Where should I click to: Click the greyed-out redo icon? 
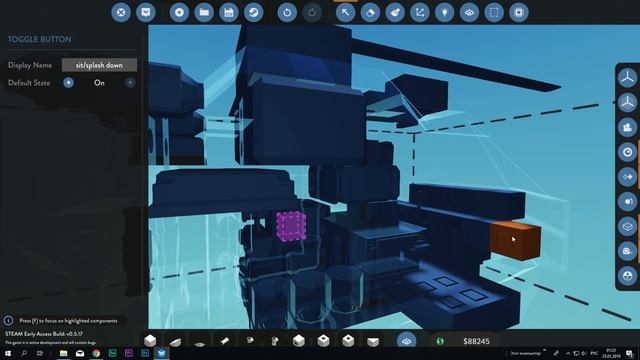pyautogui.click(x=312, y=12)
